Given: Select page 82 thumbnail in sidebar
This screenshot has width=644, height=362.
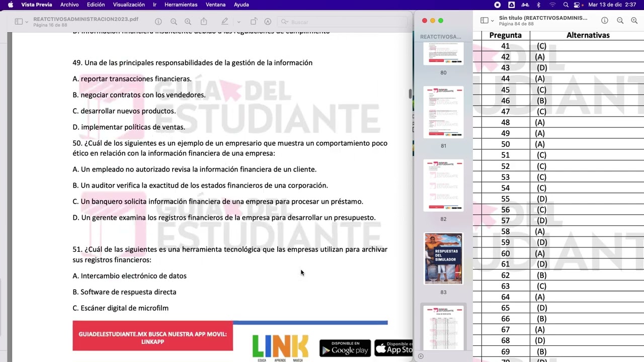Looking at the screenshot, I should coord(443,186).
